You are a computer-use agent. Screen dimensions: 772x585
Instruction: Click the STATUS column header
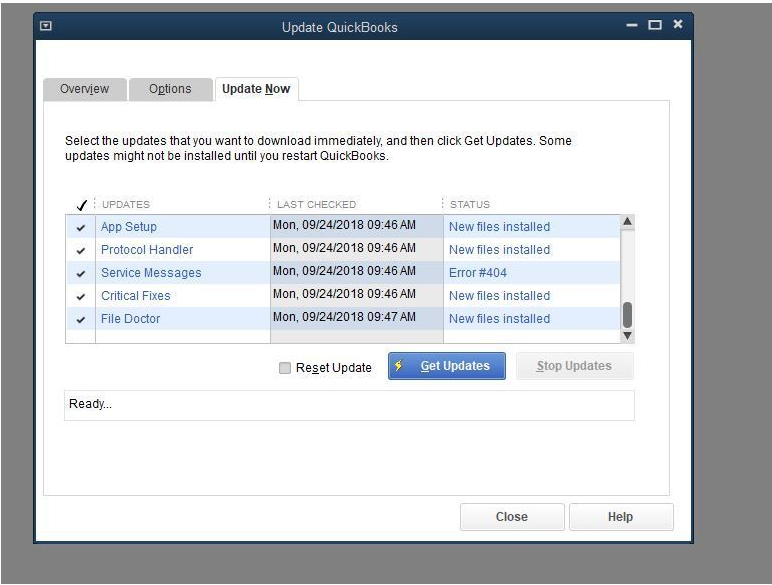click(470, 204)
